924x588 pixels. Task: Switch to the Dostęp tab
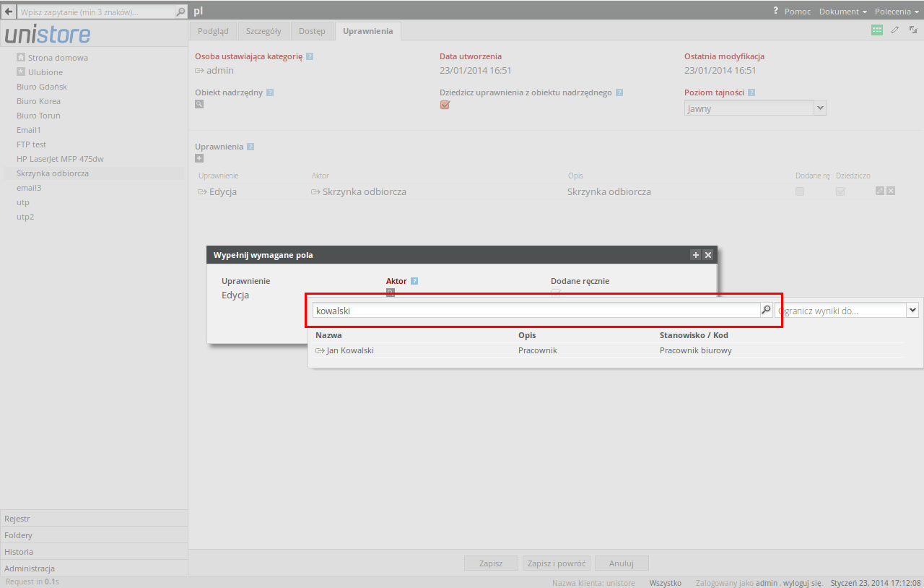312,31
